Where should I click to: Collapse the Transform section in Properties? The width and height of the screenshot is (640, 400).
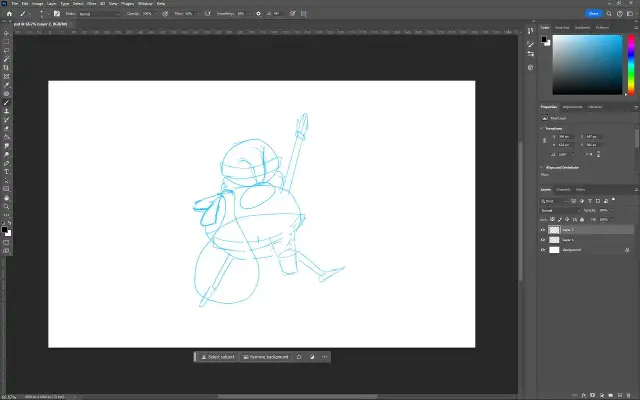pyautogui.click(x=543, y=128)
